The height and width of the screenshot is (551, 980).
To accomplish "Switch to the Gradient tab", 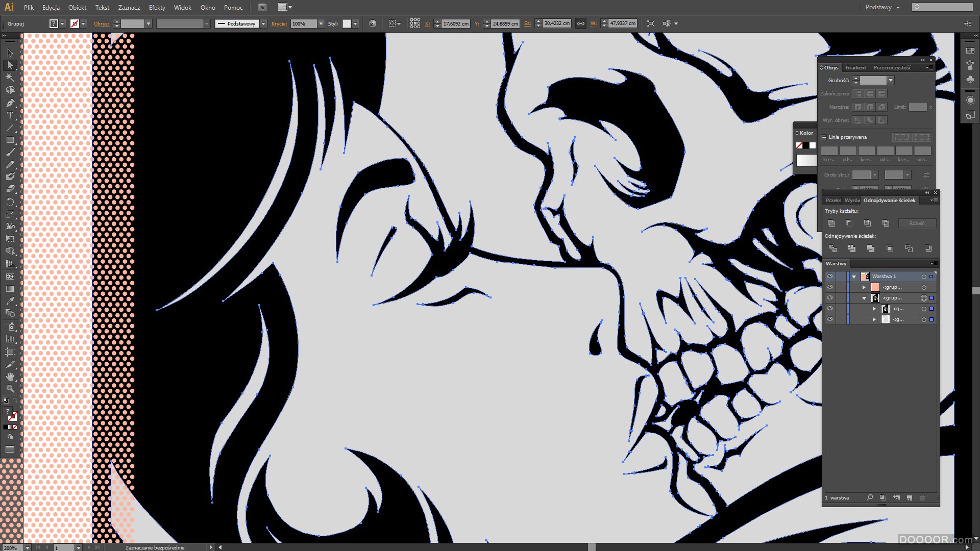I will click(855, 67).
